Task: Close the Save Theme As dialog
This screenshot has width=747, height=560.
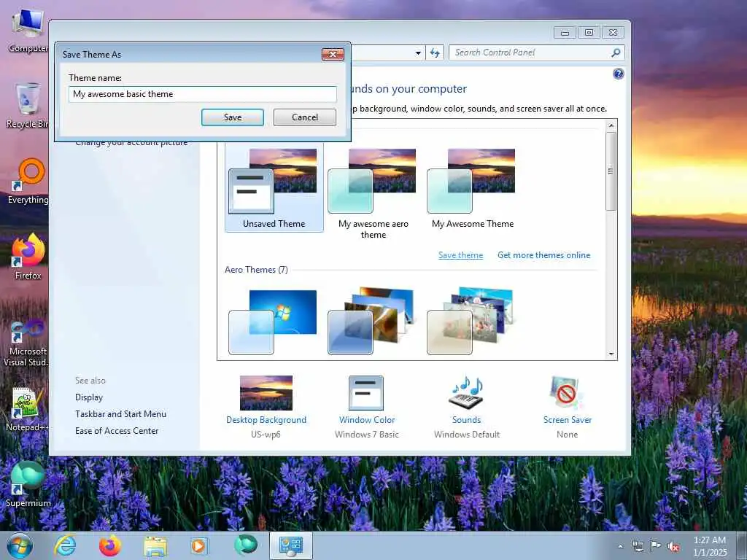Action: tap(333, 54)
